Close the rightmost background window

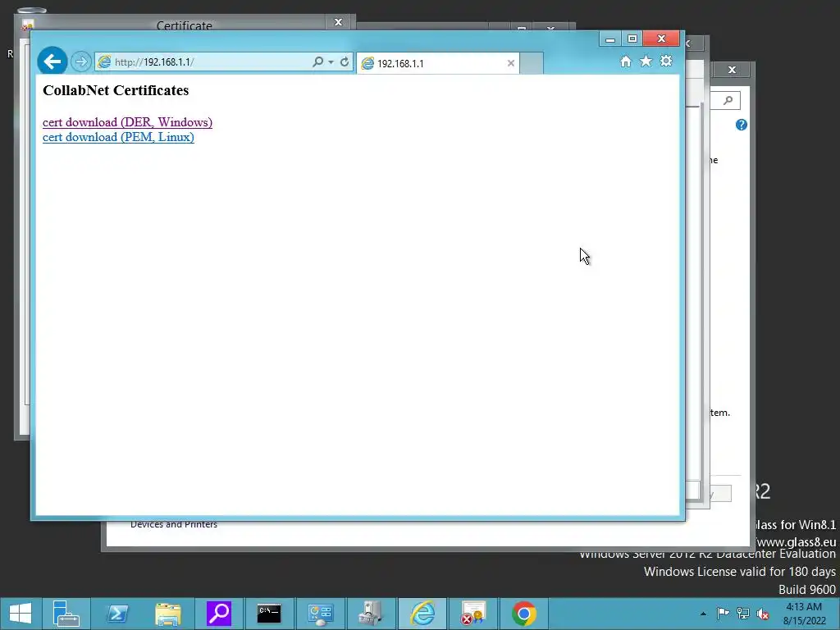[x=732, y=70]
